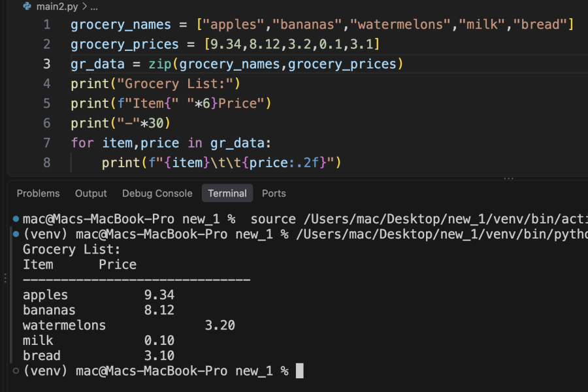The image size is (588, 392).
Task: Click the grocery_names variable on line 1
Action: (121, 25)
